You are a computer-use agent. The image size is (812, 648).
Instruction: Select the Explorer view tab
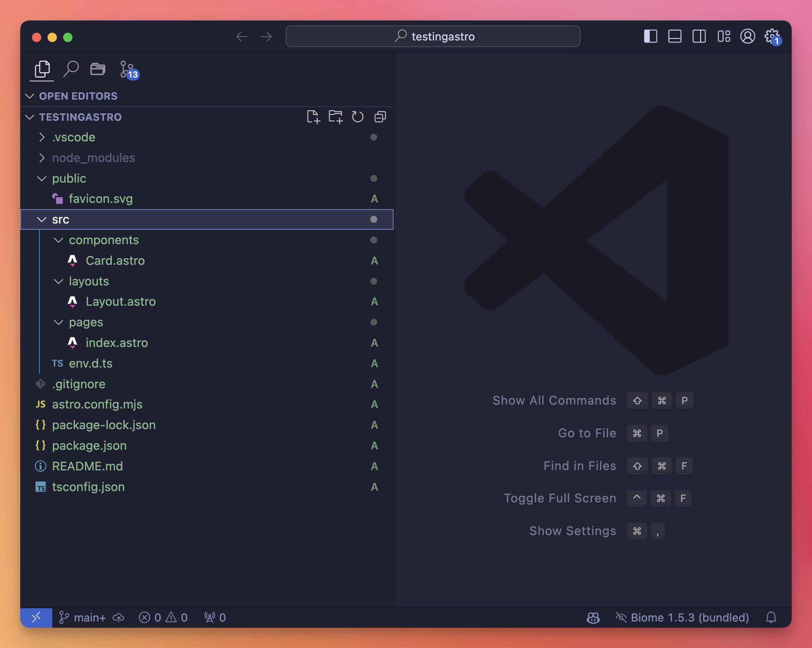pyautogui.click(x=42, y=69)
